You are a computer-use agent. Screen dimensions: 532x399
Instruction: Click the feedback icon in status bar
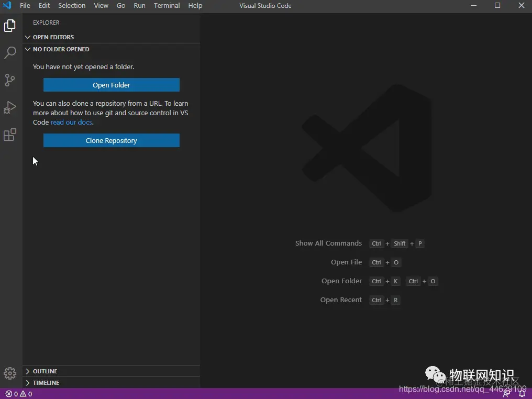click(x=506, y=394)
